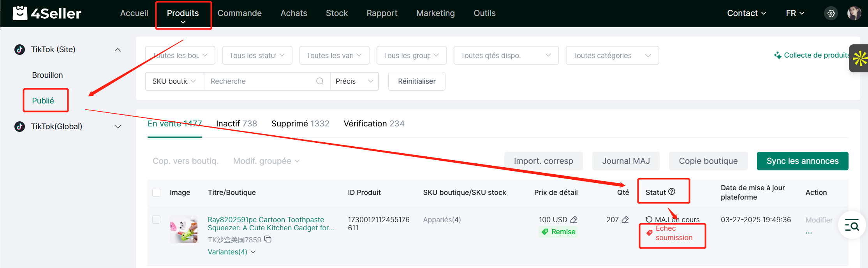868x268 pixels.
Task: Expand the TikTok(Global) sidebar section
Action: [118, 127]
